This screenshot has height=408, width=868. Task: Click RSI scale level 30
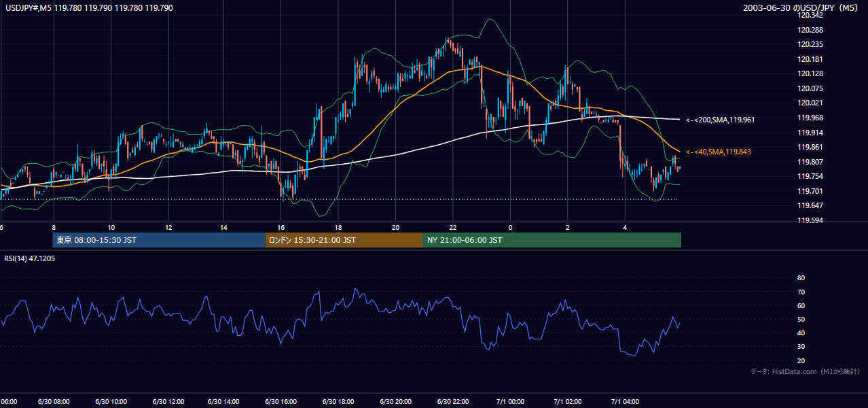coord(801,346)
